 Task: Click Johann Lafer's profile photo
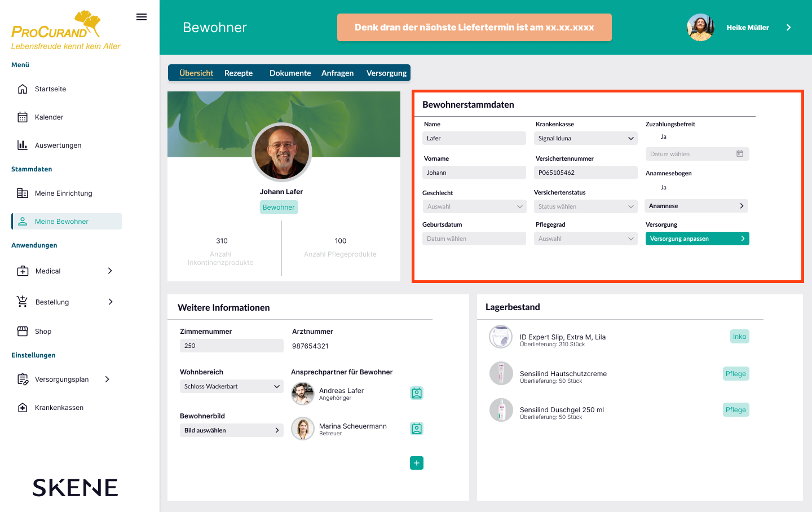(281, 152)
